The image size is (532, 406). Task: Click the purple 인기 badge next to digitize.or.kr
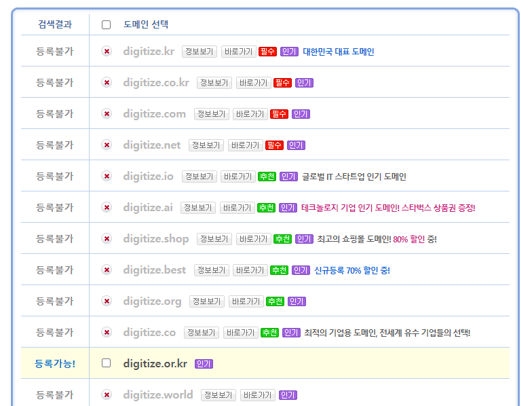(204, 364)
